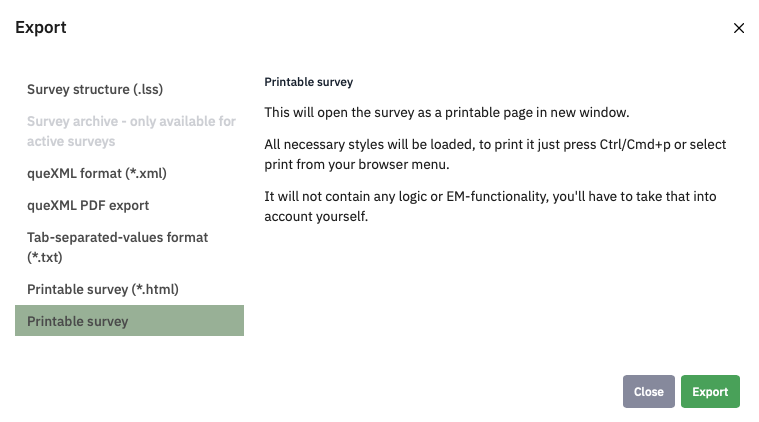
Task: Close the Export dialog with the X icon
Action: tap(739, 28)
